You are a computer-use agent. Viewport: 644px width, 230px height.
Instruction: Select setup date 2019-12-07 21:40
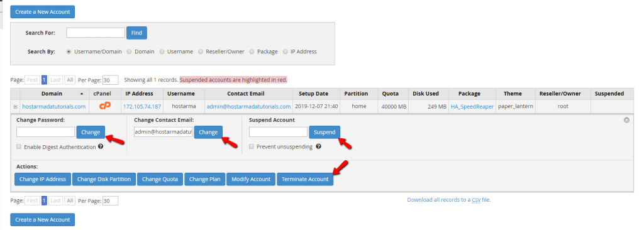[317, 107]
